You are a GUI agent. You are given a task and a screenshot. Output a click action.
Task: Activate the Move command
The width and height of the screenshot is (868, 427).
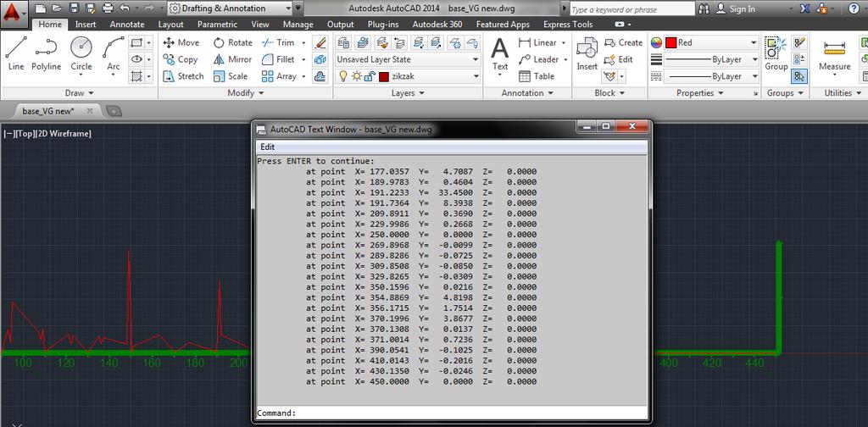(x=181, y=42)
